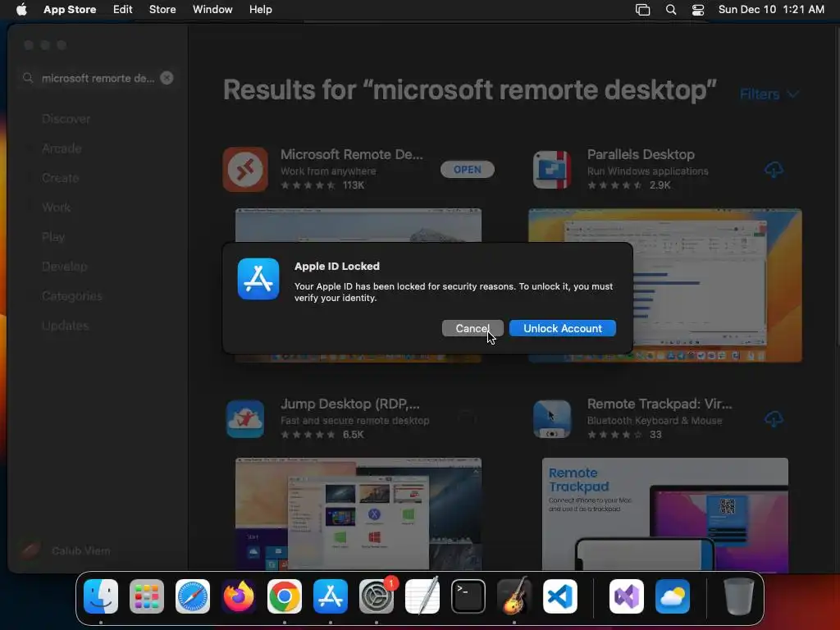Screen dimensions: 840x630
Task: Click the Remote Trackpad app icon
Action: point(552,419)
